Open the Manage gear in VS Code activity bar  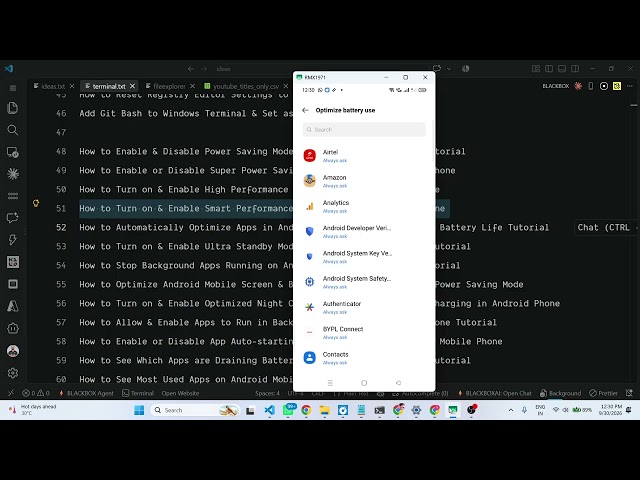pyautogui.click(x=13, y=373)
